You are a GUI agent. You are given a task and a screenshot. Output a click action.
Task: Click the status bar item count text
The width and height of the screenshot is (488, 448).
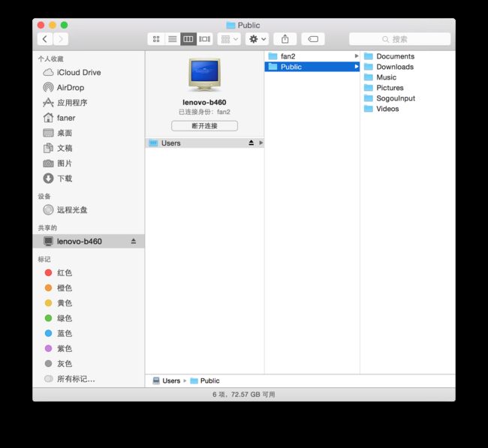pos(244,395)
